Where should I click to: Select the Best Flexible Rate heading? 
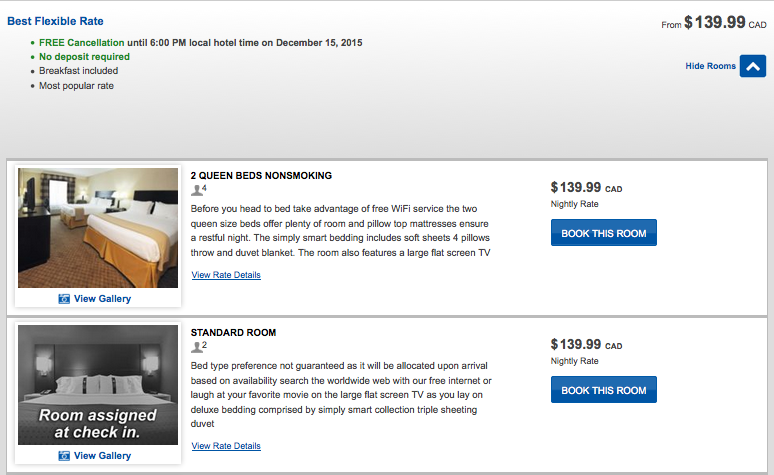tap(55, 21)
